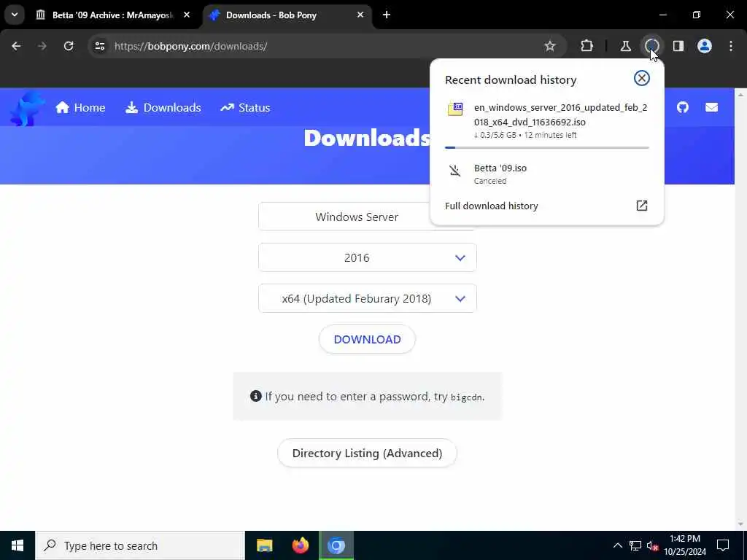Click the network tray icon
Screen dimensions: 747x560
coord(635,545)
